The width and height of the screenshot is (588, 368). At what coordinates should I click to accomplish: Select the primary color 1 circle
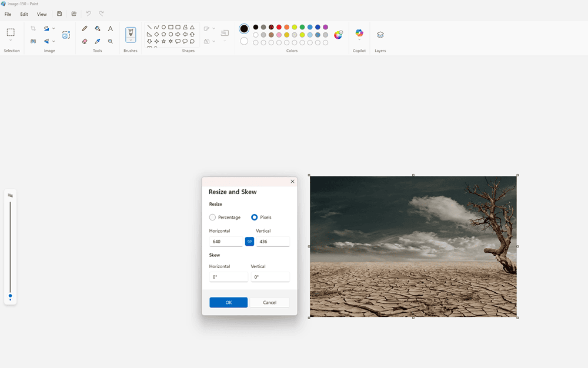pos(244,28)
